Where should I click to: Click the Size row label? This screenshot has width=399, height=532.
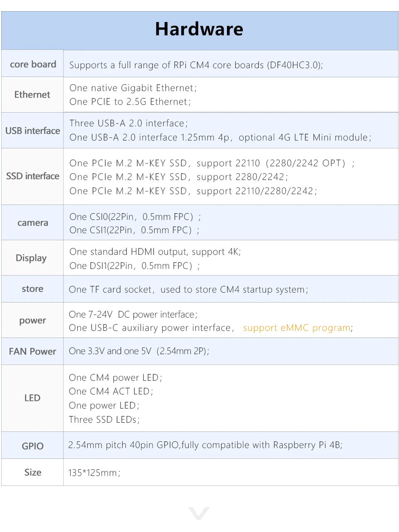32,473
